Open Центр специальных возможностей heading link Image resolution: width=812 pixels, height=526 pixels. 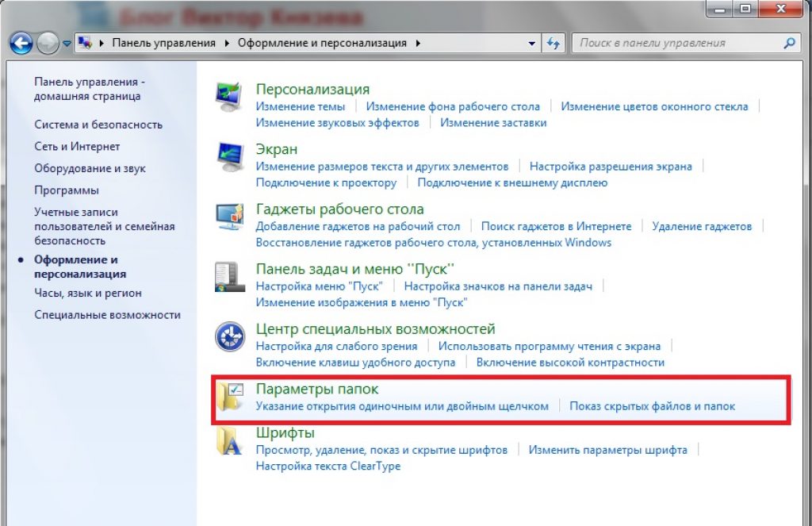(375, 328)
